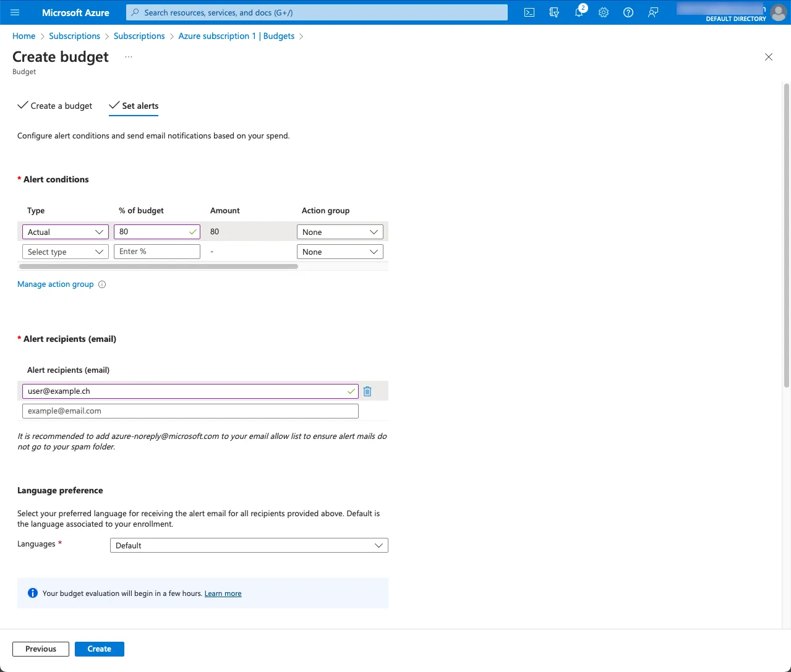Open the Feedback icon in header

tap(653, 12)
